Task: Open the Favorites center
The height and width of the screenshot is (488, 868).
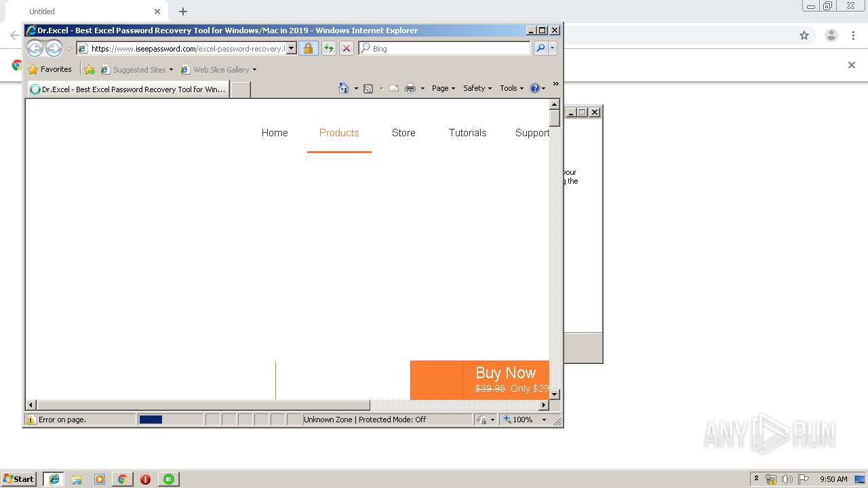Action: 50,69
